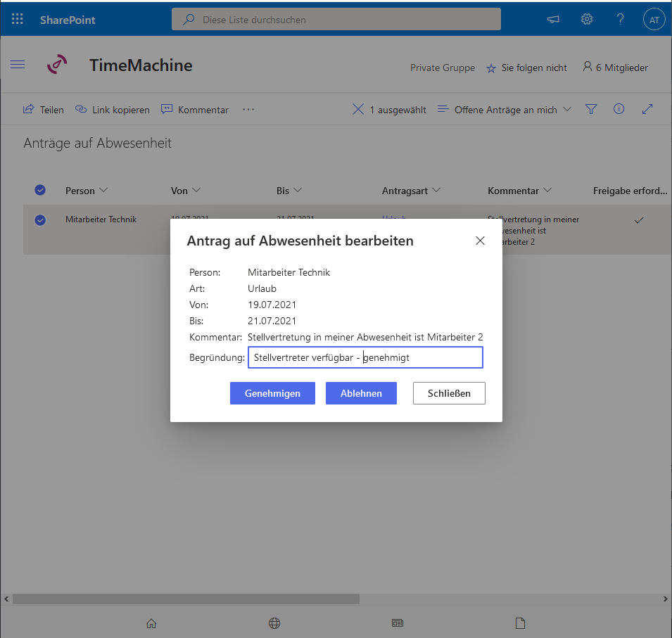Toggle the select-all rows checkbox
This screenshot has height=638, width=672.
[40, 190]
